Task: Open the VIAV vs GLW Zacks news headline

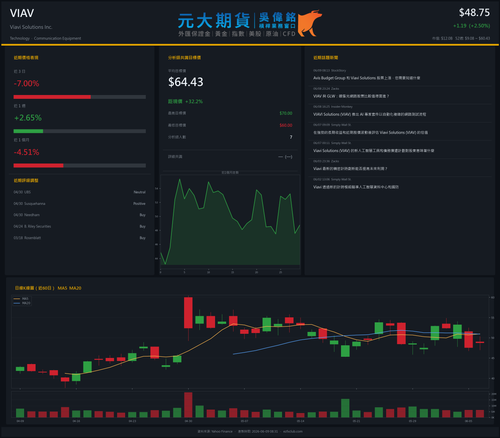Action: [x=351, y=96]
